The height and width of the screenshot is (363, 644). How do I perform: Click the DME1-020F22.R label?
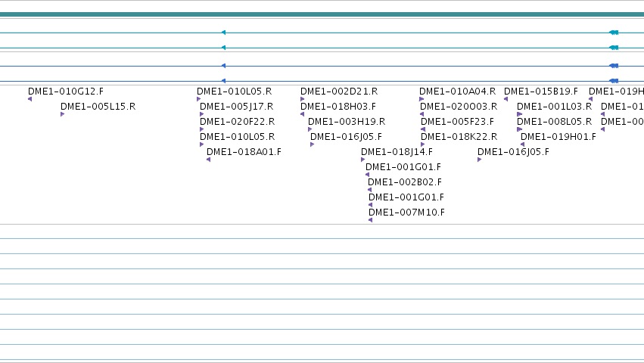(237, 122)
